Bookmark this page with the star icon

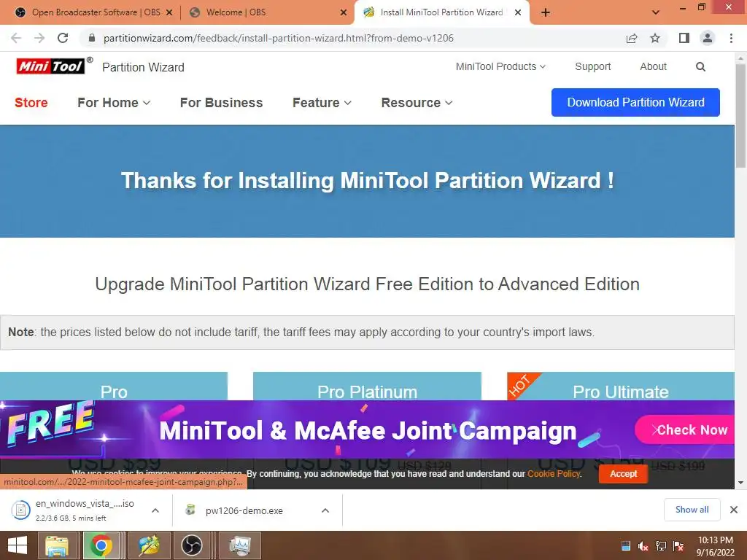coord(655,38)
